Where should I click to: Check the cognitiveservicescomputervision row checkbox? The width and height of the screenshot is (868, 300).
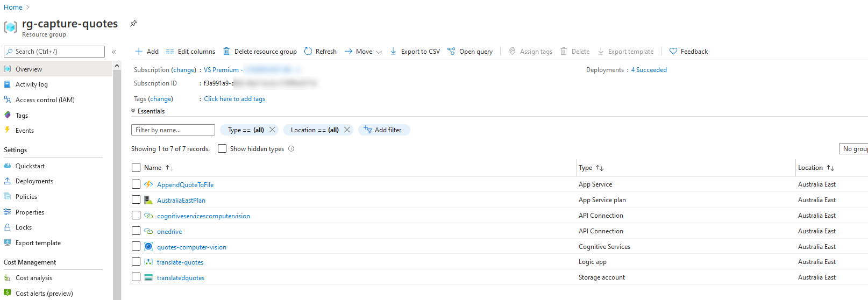pyautogui.click(x=136, y=215)
